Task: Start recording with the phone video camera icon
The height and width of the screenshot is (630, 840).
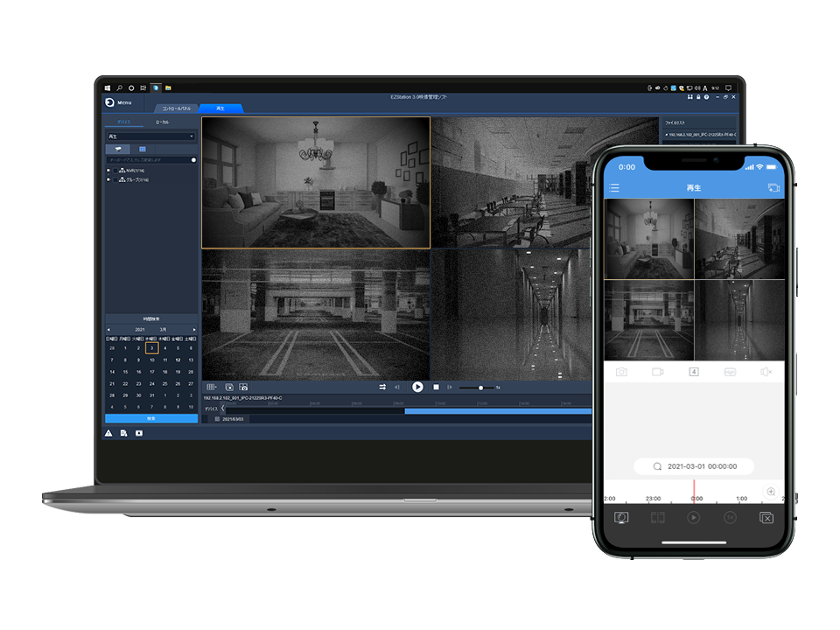Action: 658,372
